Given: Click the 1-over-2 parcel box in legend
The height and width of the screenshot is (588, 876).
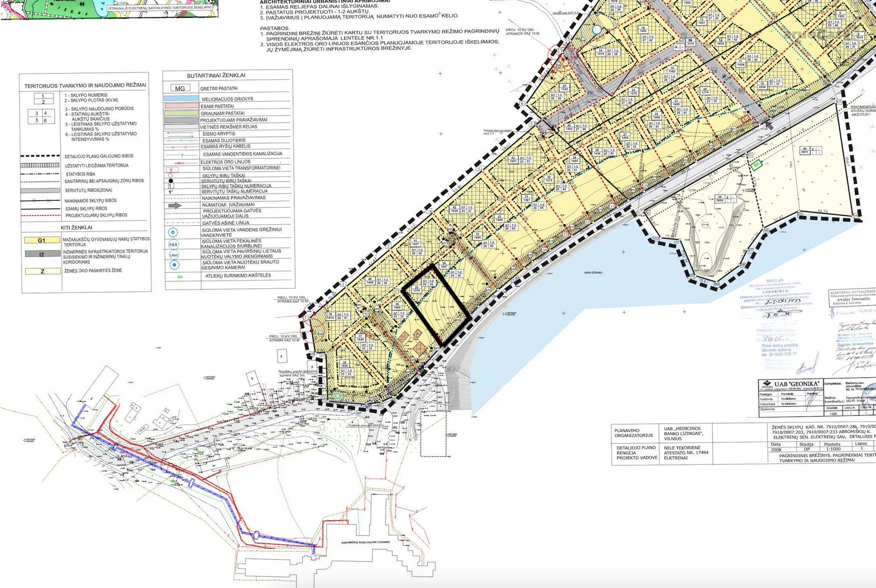Looking at the screenshot, I should (43, 99).
